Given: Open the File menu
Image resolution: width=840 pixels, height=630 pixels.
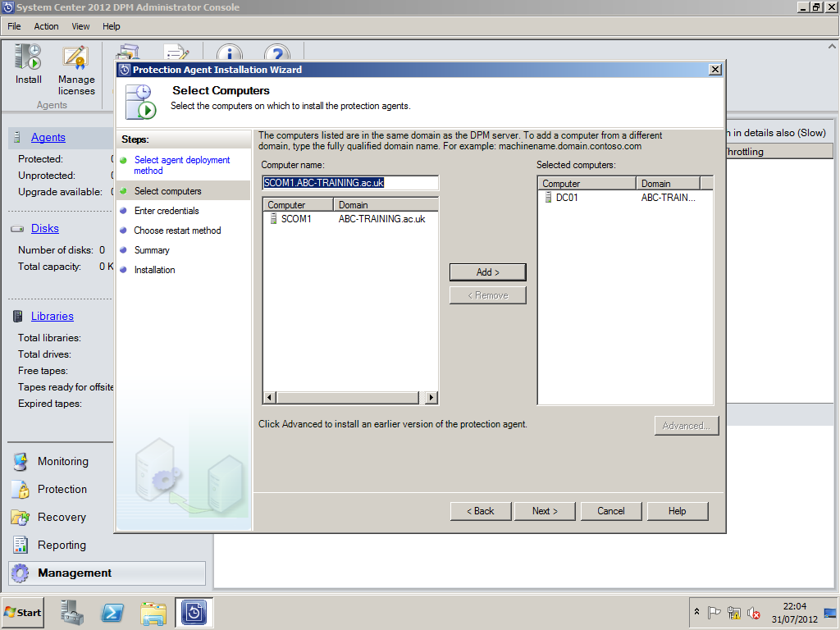Looking at the screenshot, I should [x=14, y=26].
